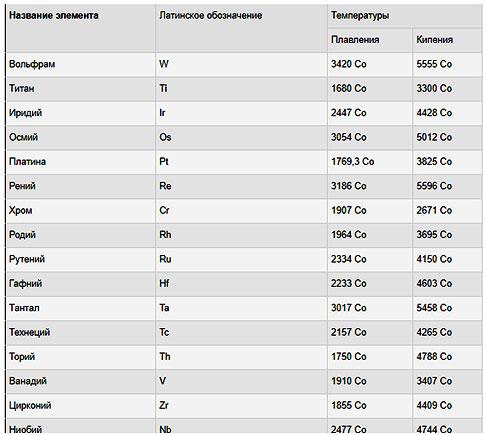Select the 'Кипения' subheader
Screen dimensions: 486x435
447,40
